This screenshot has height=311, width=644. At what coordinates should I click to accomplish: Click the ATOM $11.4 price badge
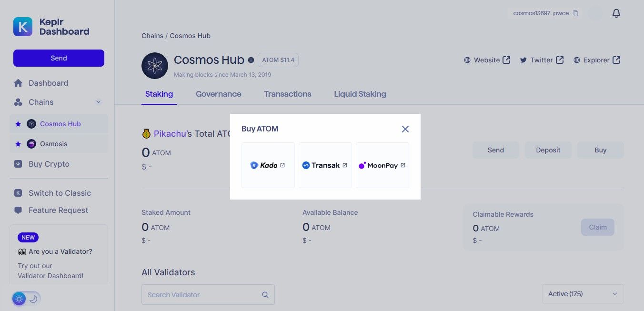(x=278, y=60)
